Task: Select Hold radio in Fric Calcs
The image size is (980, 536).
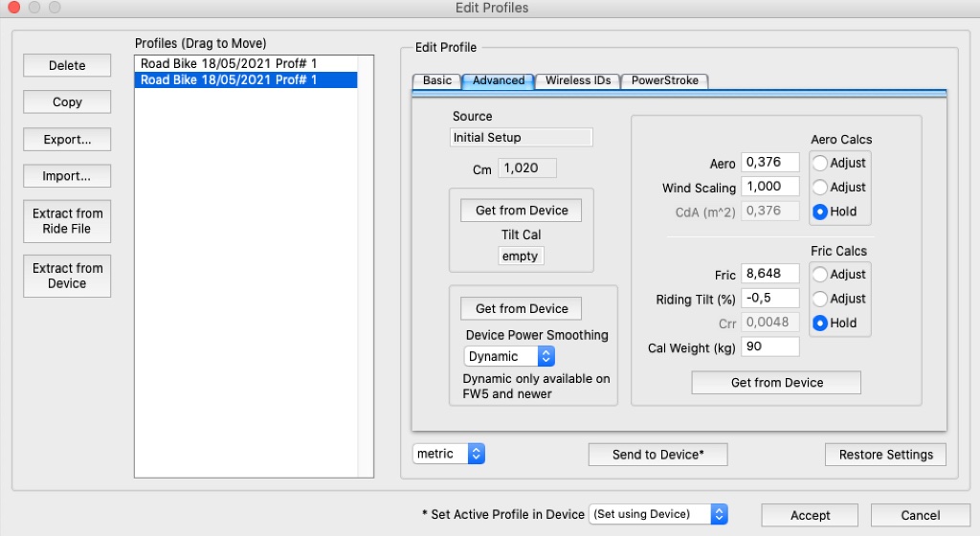Action: tap(820, 323)
